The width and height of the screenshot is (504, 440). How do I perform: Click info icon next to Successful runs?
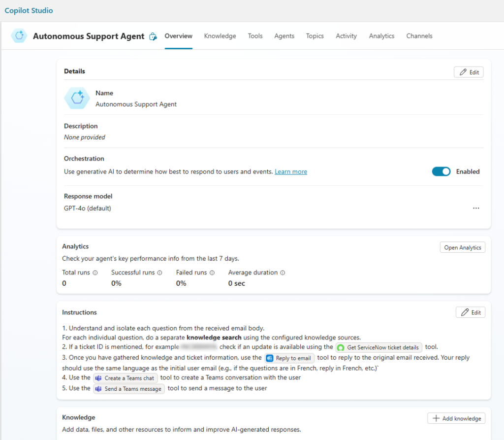click(x=160, y=272)
